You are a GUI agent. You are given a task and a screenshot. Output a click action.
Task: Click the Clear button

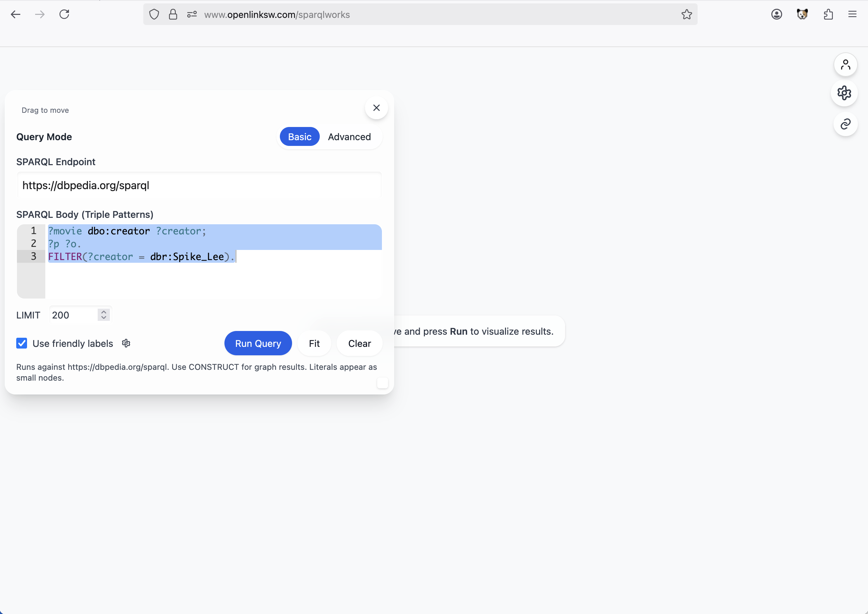point(359,343)
